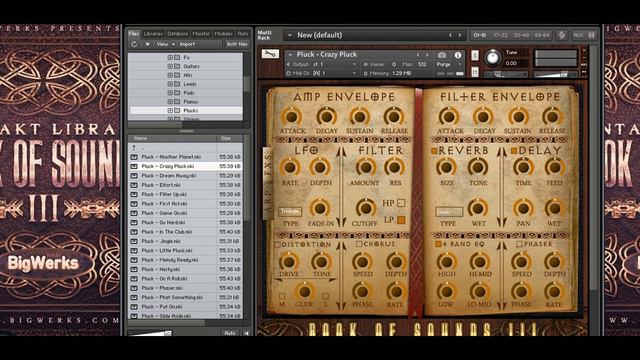Click the Filter Envelope Decay knob
Screen dimensions: 640x360
[x=483, y=117]
